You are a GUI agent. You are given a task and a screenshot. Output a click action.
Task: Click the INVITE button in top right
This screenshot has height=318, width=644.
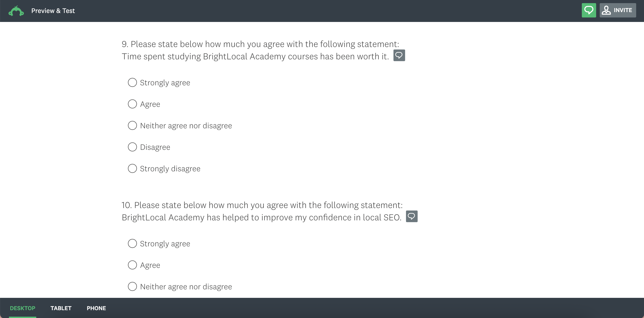click(x=618, y=11)
